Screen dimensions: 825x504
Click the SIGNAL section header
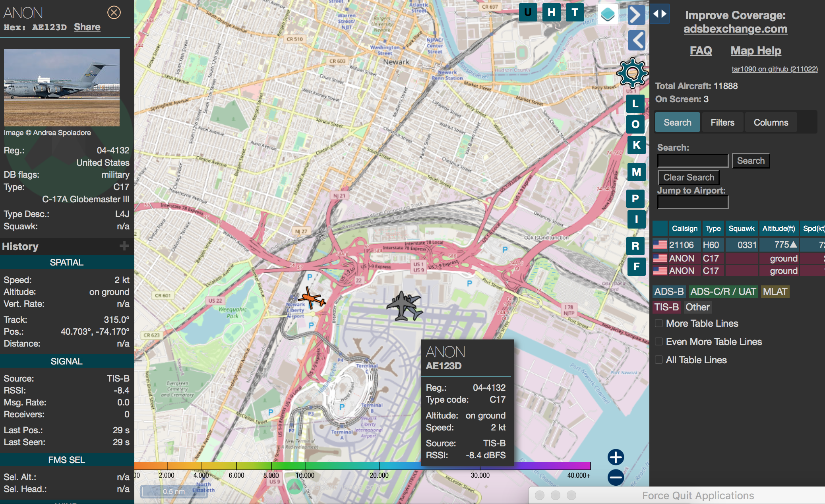(67, 361)
